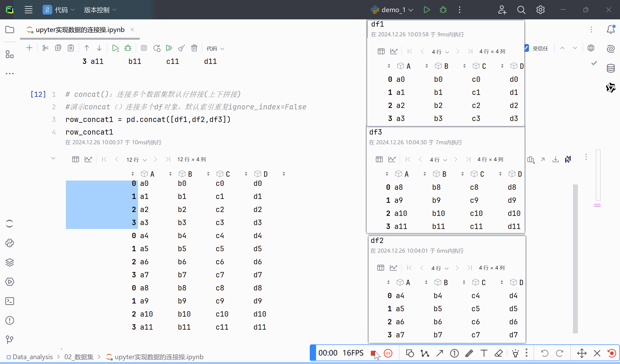Open the Project tool window
The width and height of the screenshot is (620, 364).
tap(10, 30)
